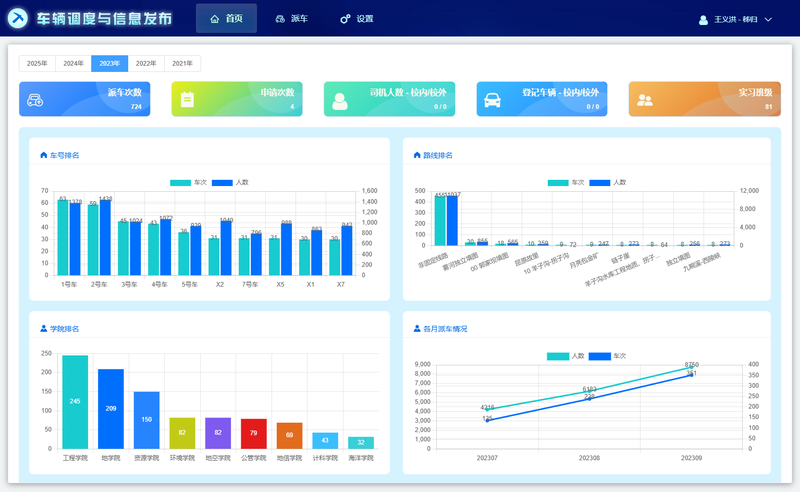
Task: Click the 工程学院 bar labeled 245
Action: [75, 402]
